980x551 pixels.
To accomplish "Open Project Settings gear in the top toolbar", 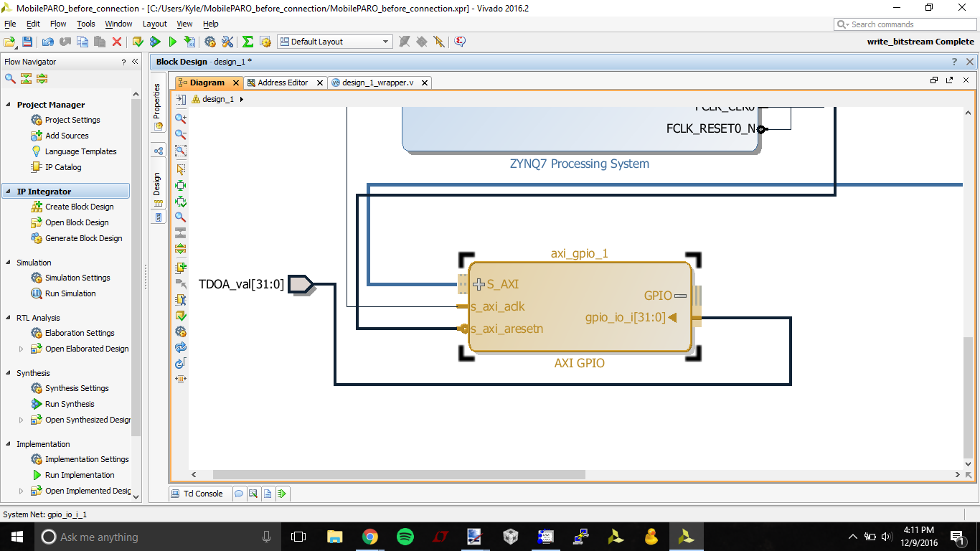I will pyautogui.click(x=210, y=42).
